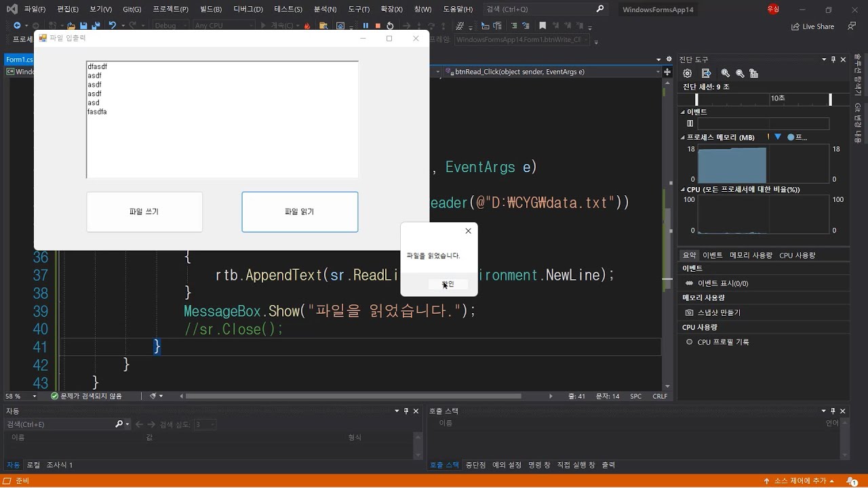Open the btnRead_Click member dropdown
Image resolution: width=868 pixels, height=488 pixels.
click(x=552, y=71)
